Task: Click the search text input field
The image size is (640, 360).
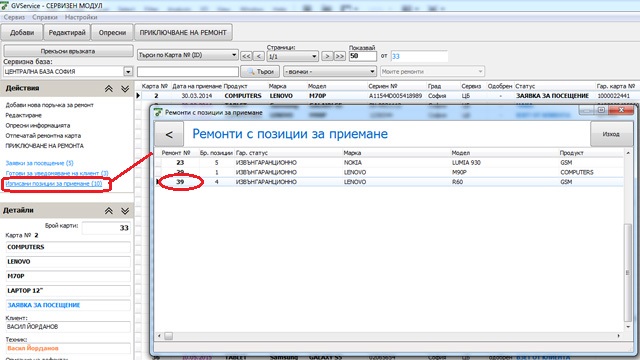Action: [x=188, y=71]
